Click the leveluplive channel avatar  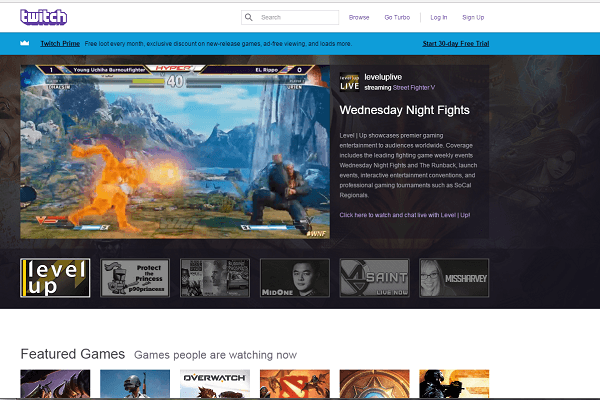click(x=349, y=82)
